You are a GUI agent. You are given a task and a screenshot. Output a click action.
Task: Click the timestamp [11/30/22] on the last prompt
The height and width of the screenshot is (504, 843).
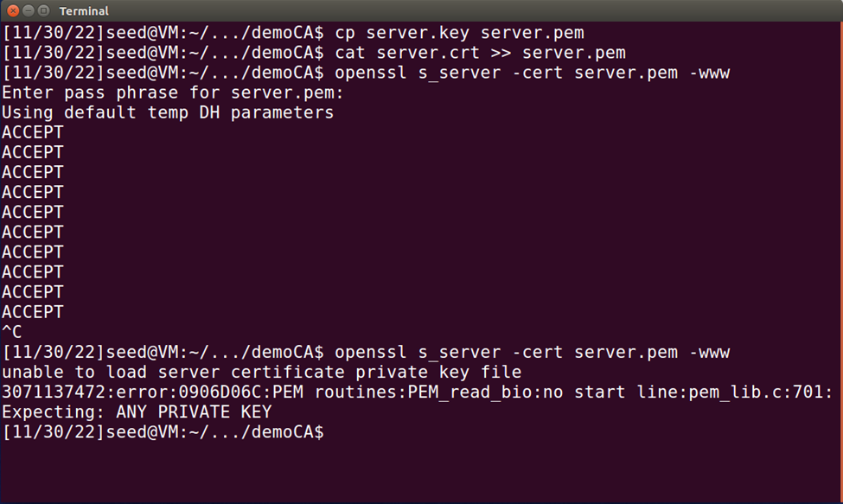pyautogui.click(x=48, y=431)
